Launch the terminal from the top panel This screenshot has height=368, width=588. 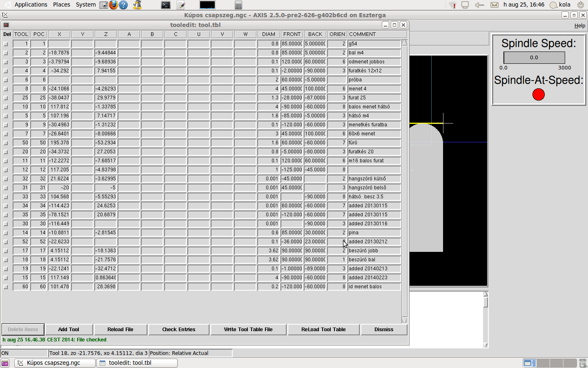(165, 5)
